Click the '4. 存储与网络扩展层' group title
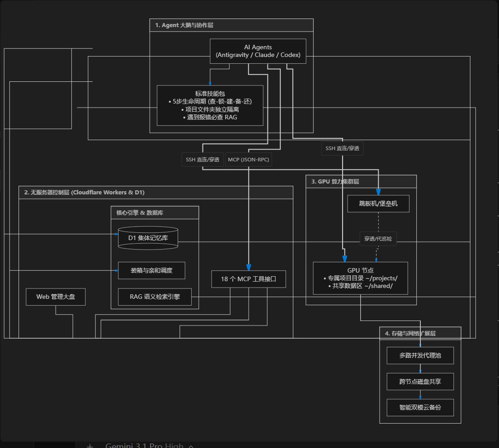Viewport: 499px width, 448px height. click(410, 334)
